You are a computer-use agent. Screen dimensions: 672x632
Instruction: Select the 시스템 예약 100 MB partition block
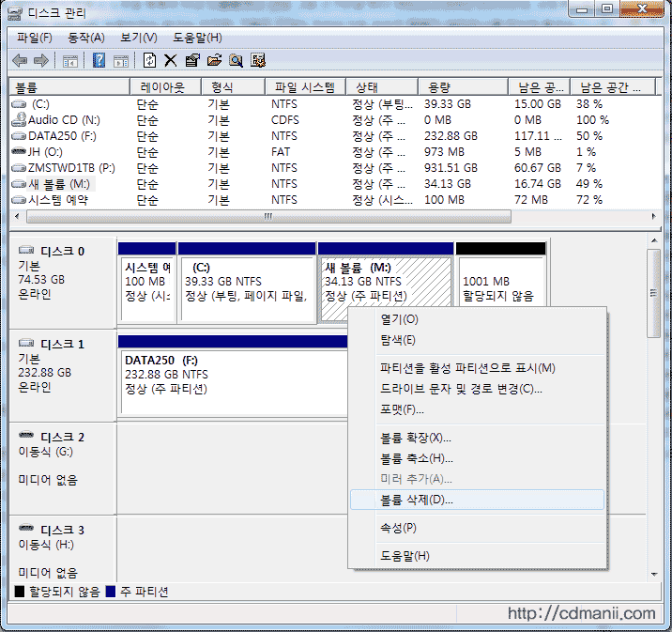tap(147, 282)
